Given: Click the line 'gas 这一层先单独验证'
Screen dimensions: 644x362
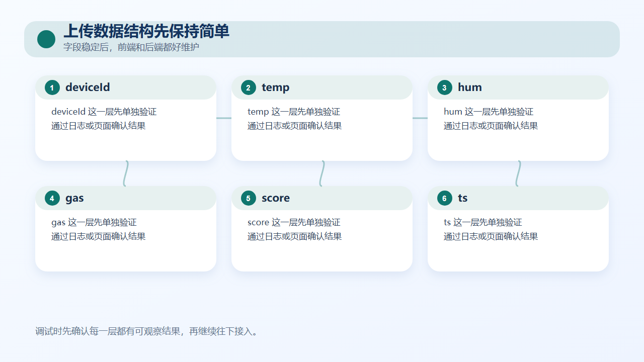Looking at the screenshot, I should [94, 222].
